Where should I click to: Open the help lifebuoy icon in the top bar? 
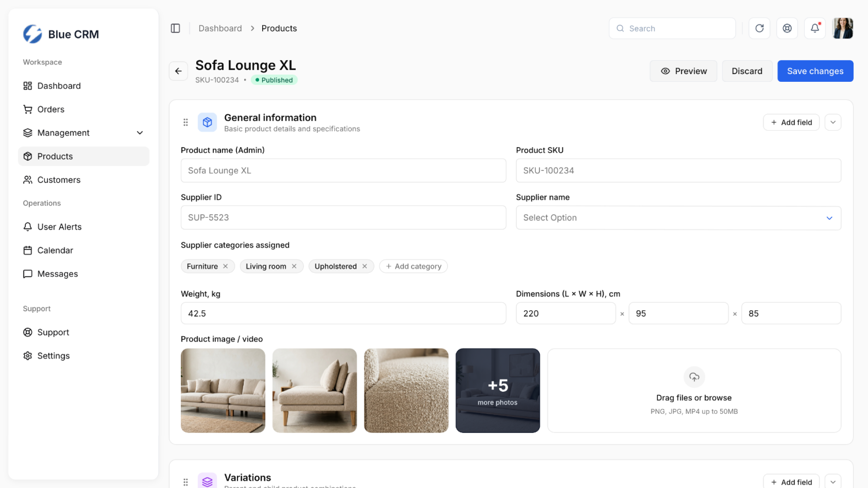click(787, 28)
